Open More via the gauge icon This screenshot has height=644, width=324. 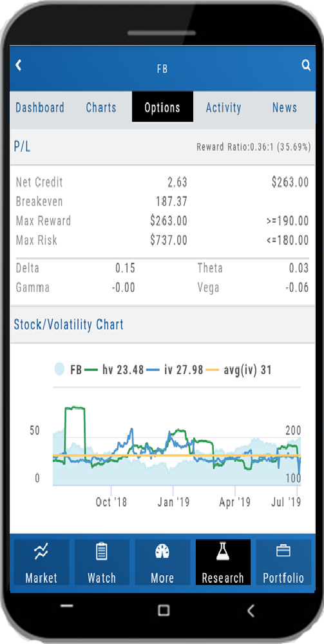pyautogui.click(x=162, y=552)
